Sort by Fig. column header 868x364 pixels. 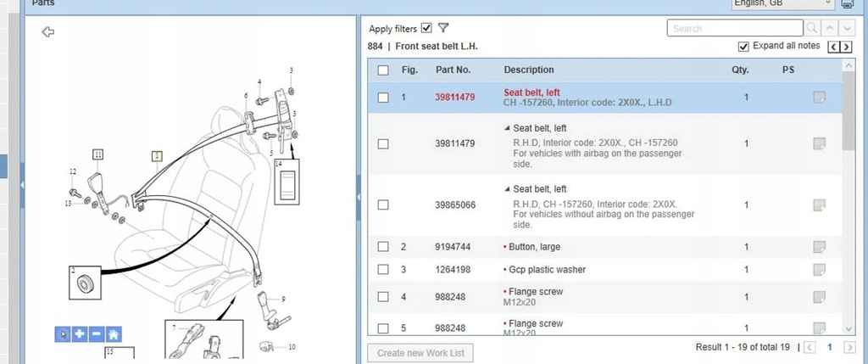pos(409,70)
